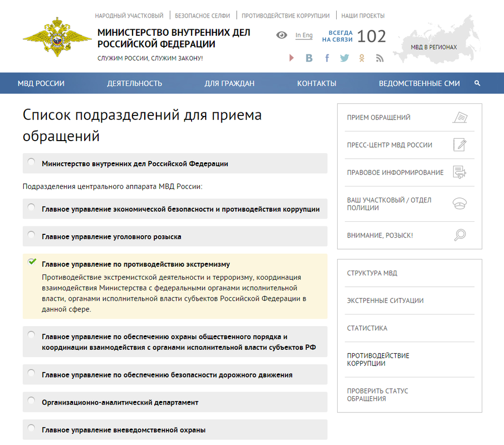This screenshot has width=504, height=445.
Task: Click the search magnifier in navigation bar
Action: click(477, 83)
